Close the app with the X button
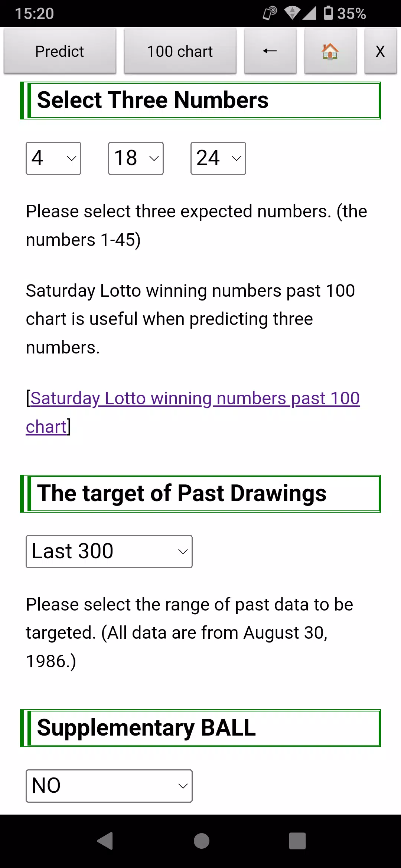This screenshot has height=868, width=401. [381, 51]
